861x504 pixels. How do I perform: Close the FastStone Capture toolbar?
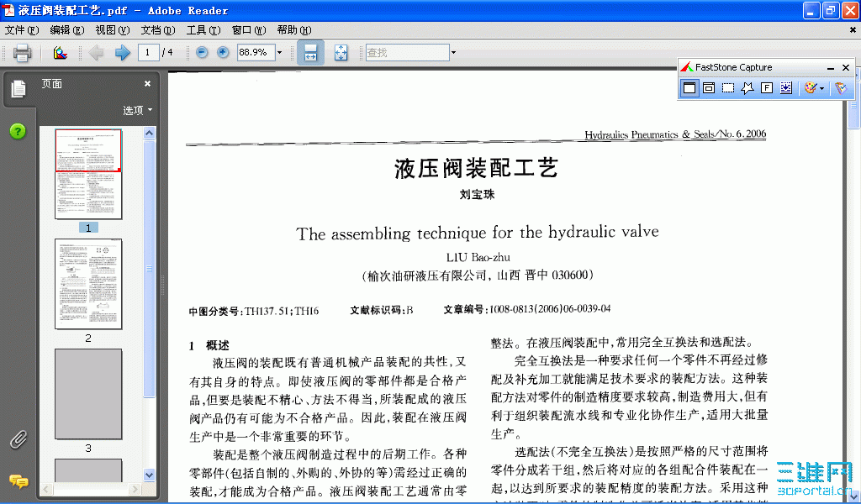pos(846,67)
